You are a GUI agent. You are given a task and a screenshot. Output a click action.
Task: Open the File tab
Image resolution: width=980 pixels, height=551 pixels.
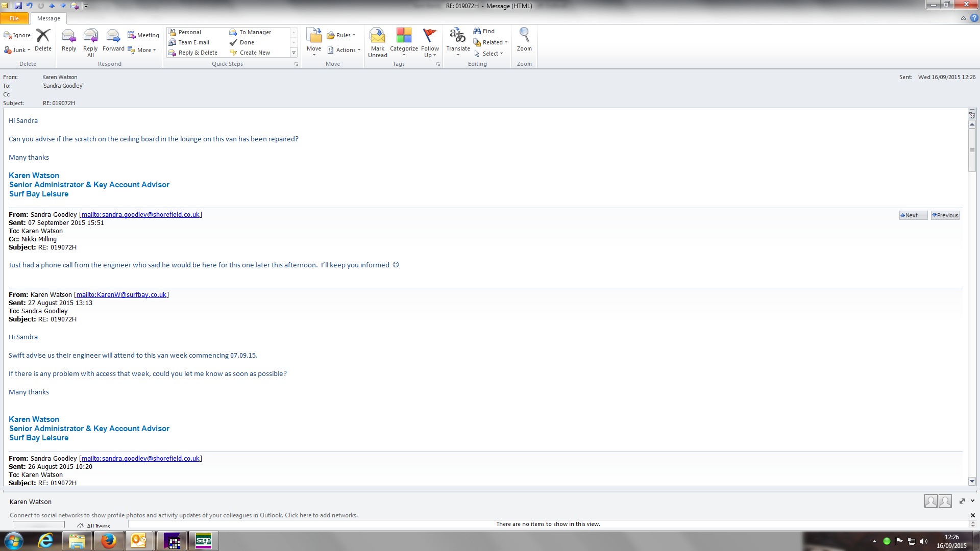tap(14, 18)
